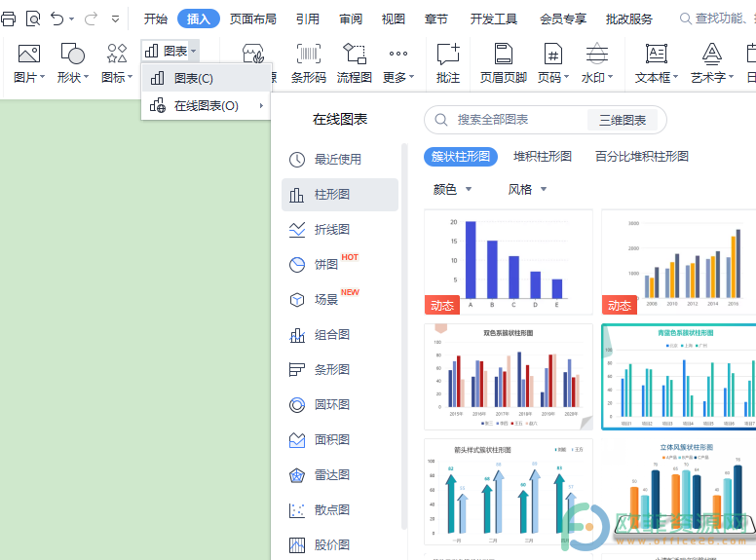The height and width of the screenshot is (560, 756).
Task: Click the print icon in quick access bar
Action: (x=8, y=19)
